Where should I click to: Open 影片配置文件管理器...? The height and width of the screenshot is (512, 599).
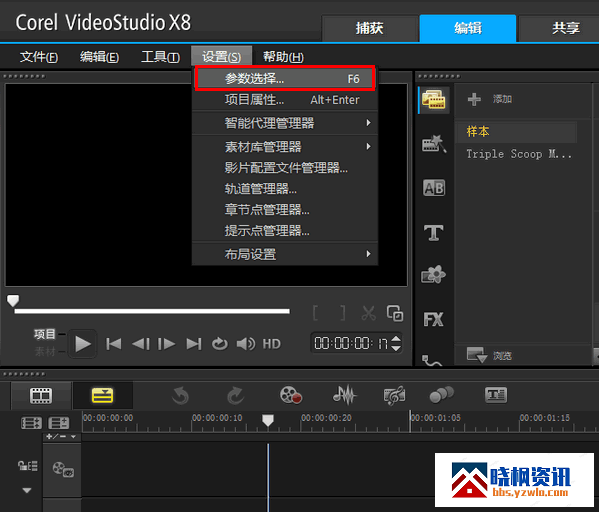tap(285, 168)
